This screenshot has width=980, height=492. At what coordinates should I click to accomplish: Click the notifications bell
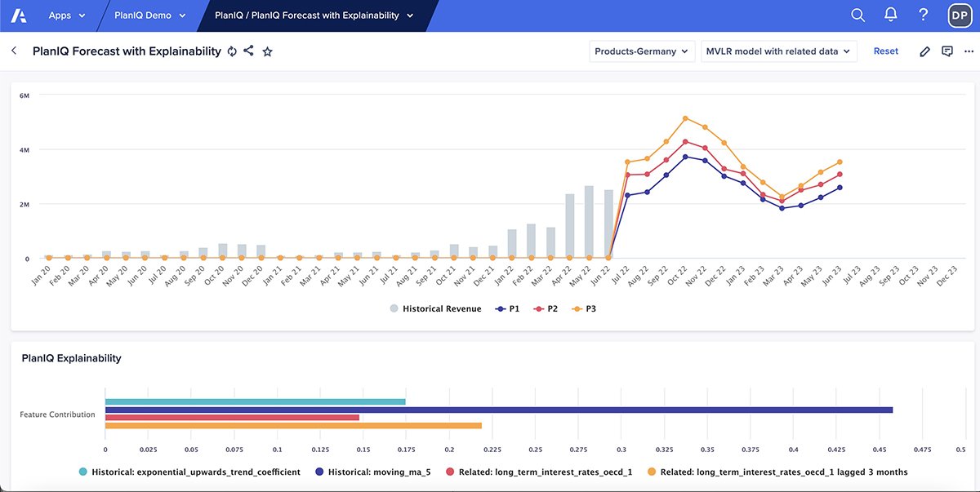[889, 14]
